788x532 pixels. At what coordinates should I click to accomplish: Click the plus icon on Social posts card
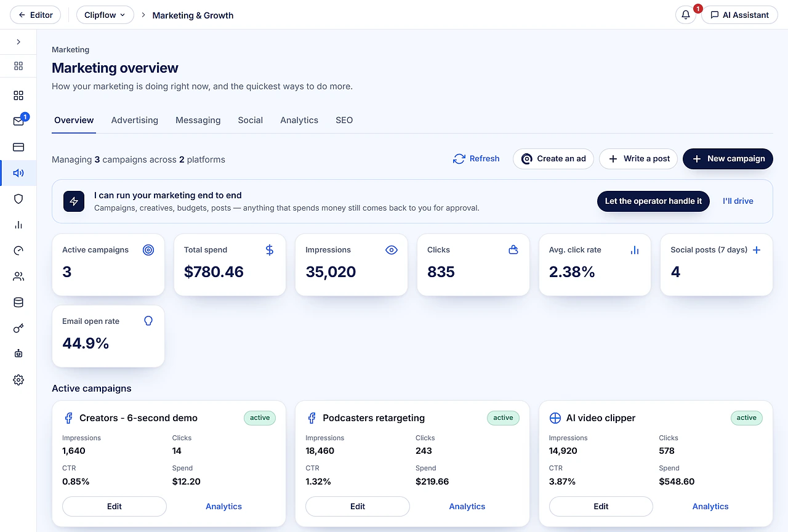pyautogui.click(x=757, y=250)
